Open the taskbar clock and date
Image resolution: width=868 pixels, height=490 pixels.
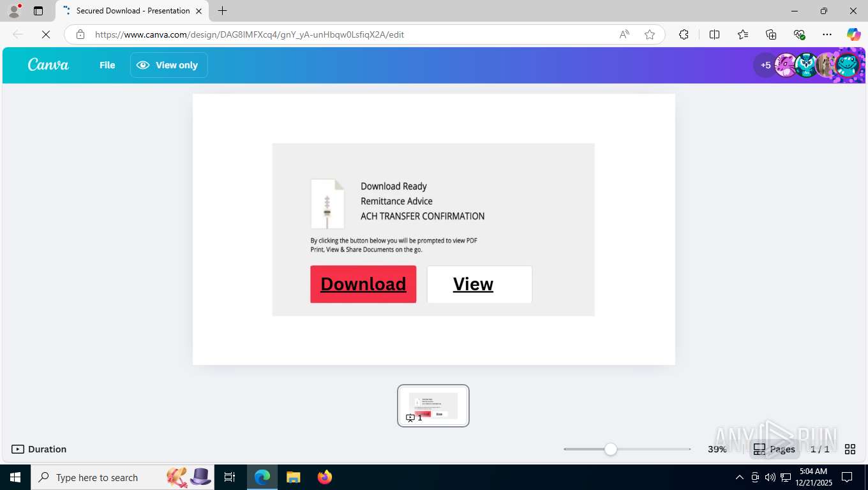pyautogui.click(x=813, y=477)
